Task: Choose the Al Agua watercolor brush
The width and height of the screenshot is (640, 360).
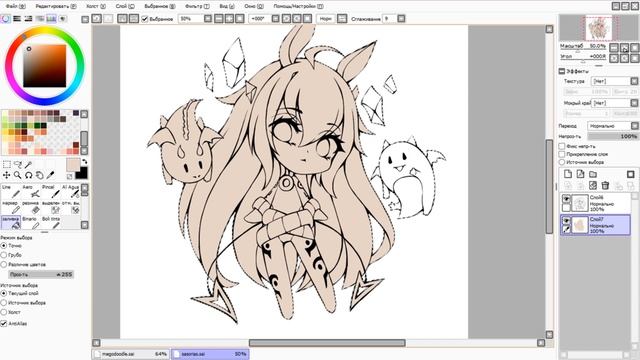Action: (x=70, y=191)
